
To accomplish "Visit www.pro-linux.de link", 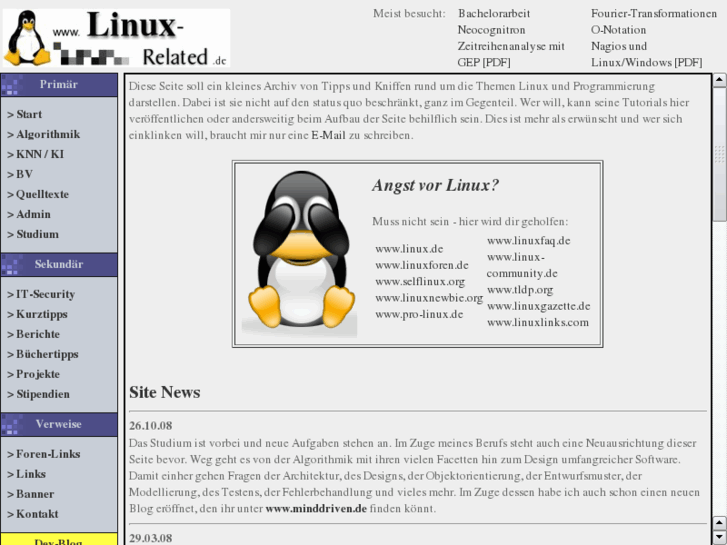I will [x=419, y=314].
